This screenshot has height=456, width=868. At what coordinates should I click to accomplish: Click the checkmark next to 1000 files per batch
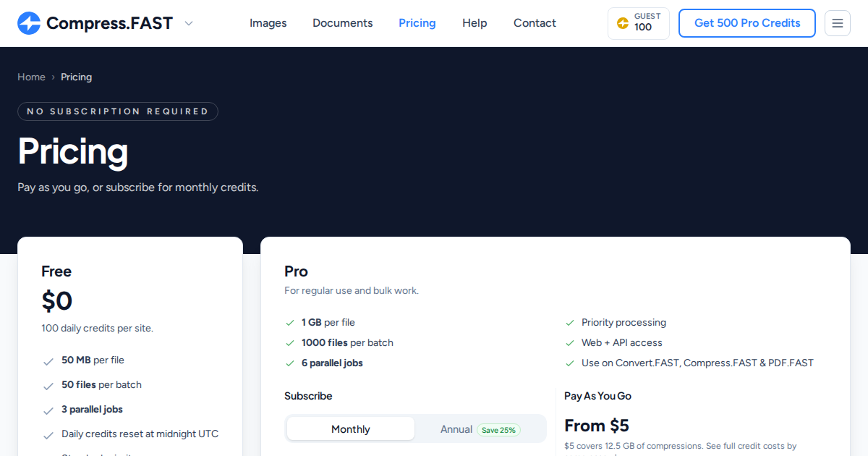289,343
